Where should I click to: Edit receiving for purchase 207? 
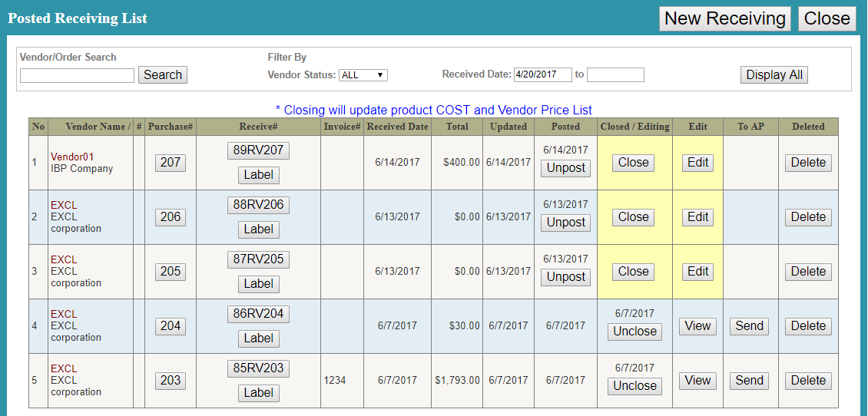697,163
